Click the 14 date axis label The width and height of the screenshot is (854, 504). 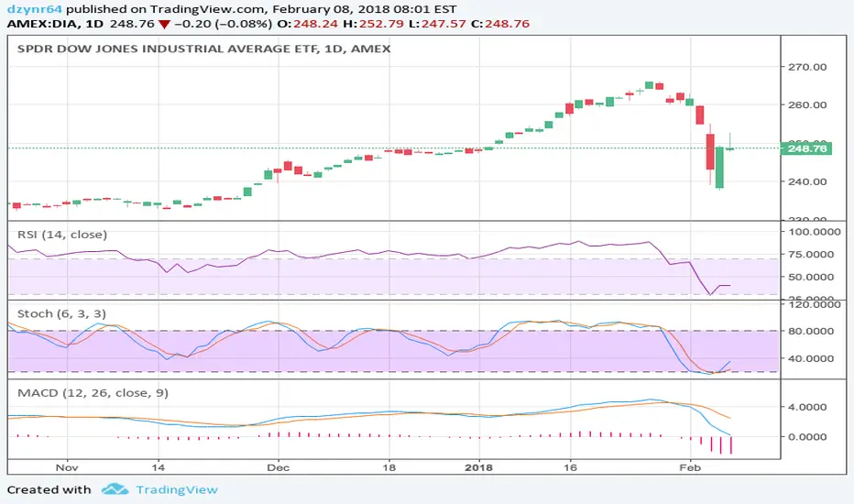click(x=158, y=467)
